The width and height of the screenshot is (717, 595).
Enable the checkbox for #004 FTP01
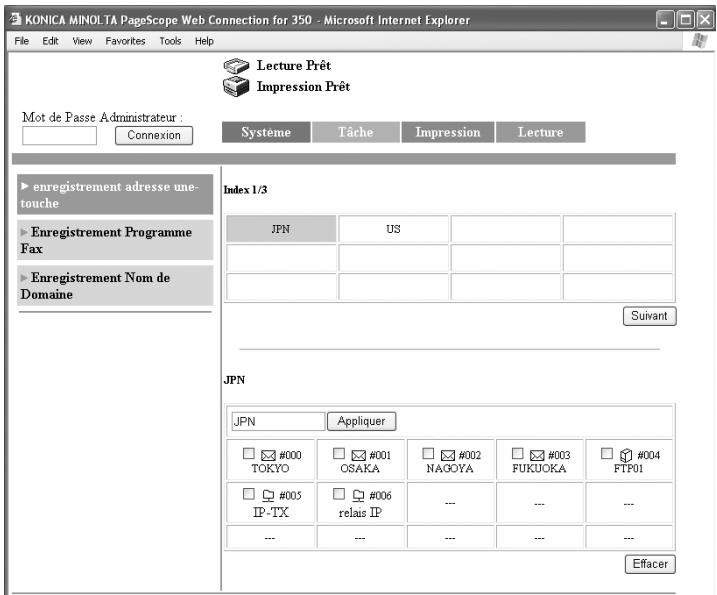pyautogui.click(x=606, y=453)
